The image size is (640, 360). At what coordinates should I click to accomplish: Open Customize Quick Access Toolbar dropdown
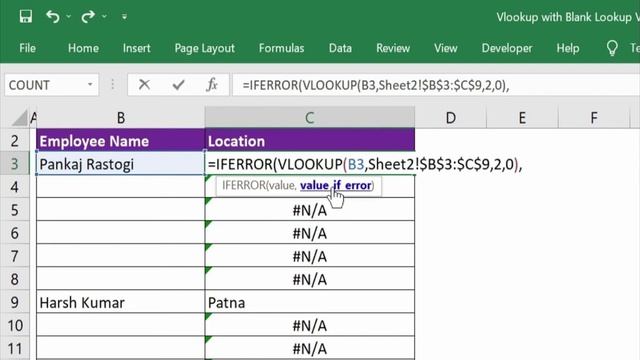point(124,17)
